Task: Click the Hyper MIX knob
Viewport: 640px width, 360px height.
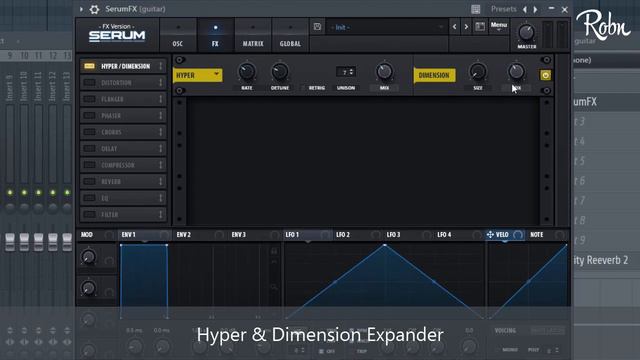Action: point(384,72)
